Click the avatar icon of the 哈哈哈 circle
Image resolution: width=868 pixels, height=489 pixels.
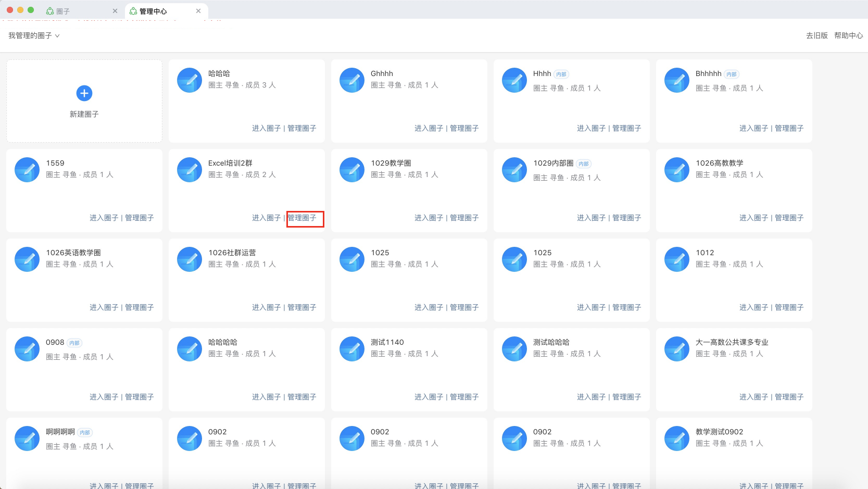(x=190, y=80)
